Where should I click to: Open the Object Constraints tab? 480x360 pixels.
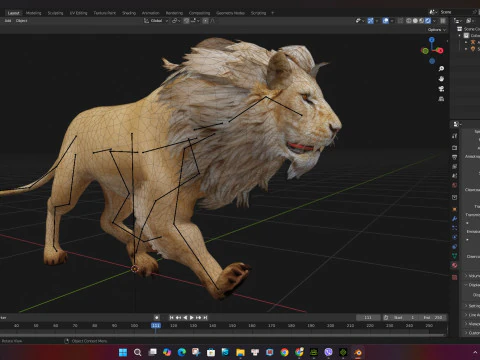point(455,247)
